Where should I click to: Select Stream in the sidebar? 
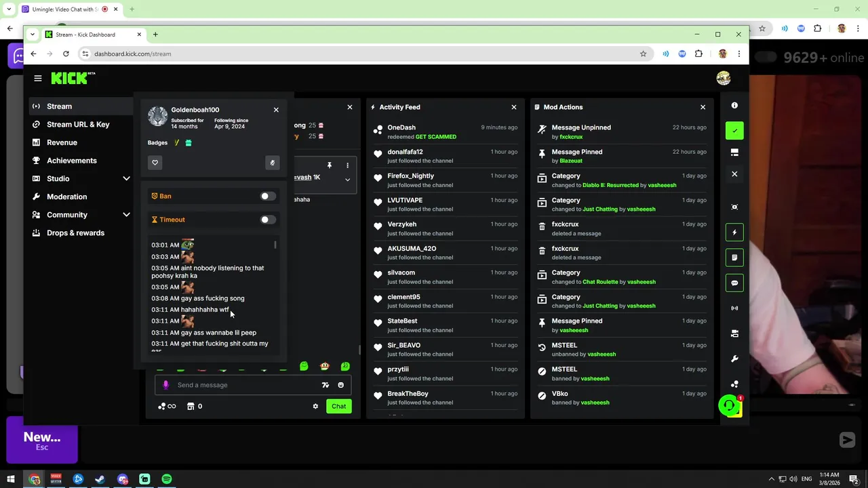[81, 106]
